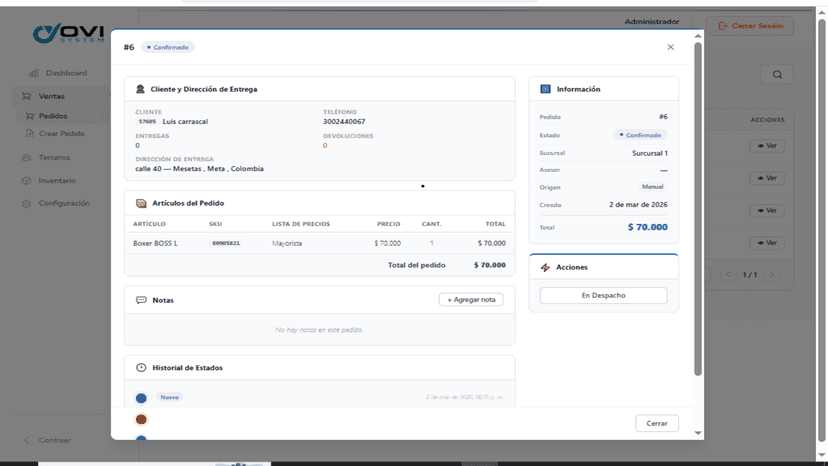
Task: Click the Mayorista price list cell
Action: click(287, 243)
